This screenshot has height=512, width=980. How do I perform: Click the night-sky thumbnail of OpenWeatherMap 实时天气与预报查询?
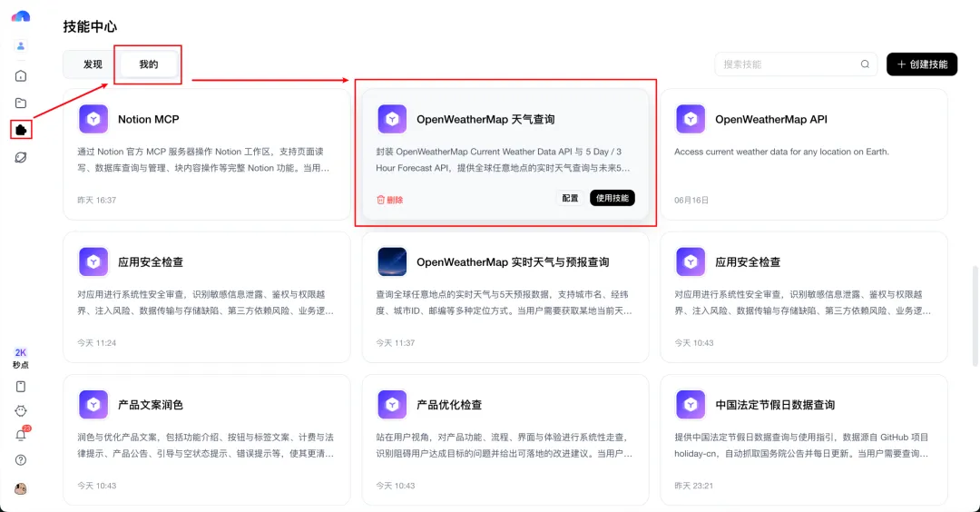click(392, 262)
